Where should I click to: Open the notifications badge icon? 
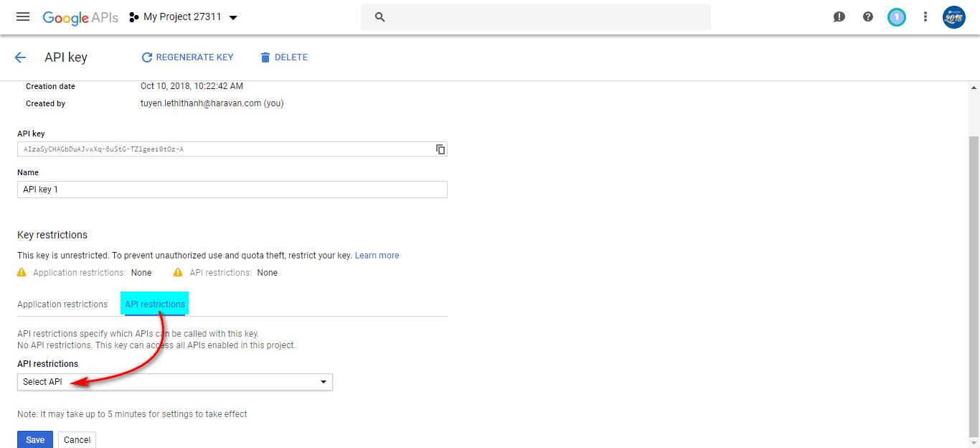click(x=897, y=17)
